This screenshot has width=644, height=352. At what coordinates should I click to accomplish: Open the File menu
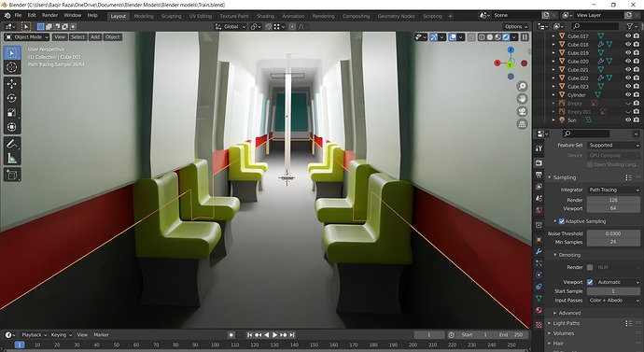pyautogui.click(x=18, y=15)
